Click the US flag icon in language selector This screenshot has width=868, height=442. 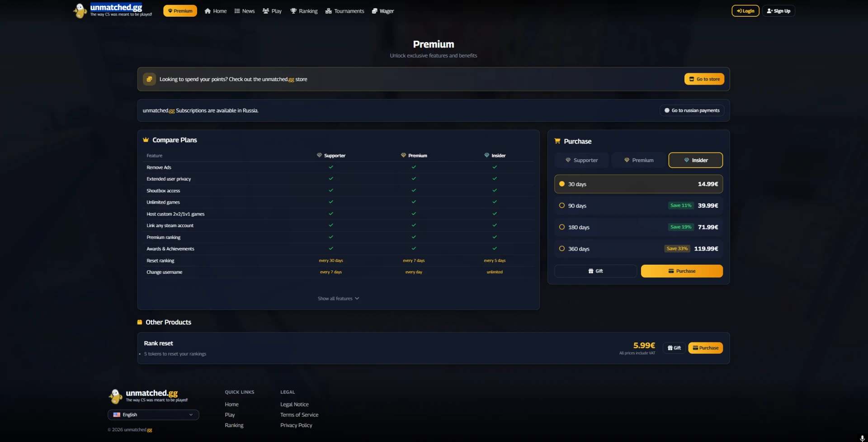(x=117, y=415)
